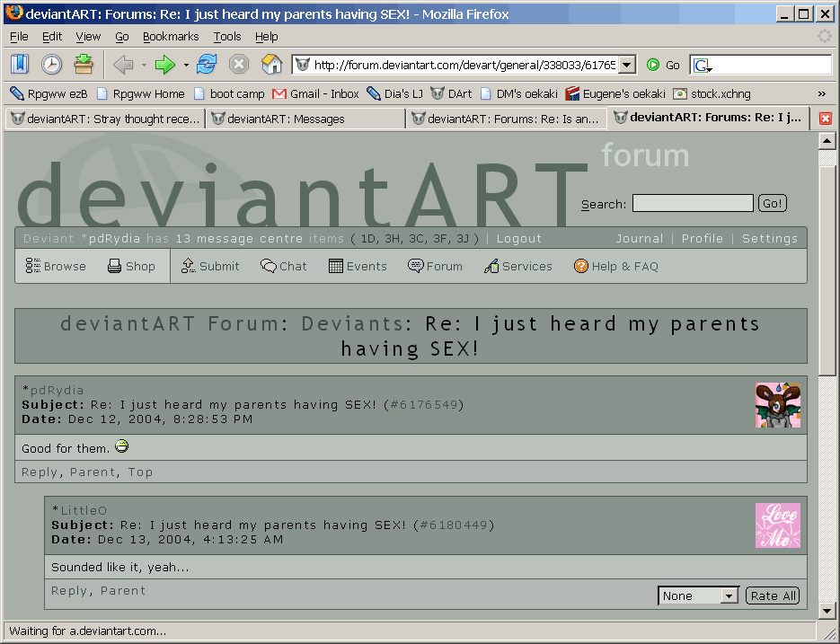Image resolution: width=840 pixels, height=644 pixels.
Task: Click the Submit icon
Action: (189, 266)
